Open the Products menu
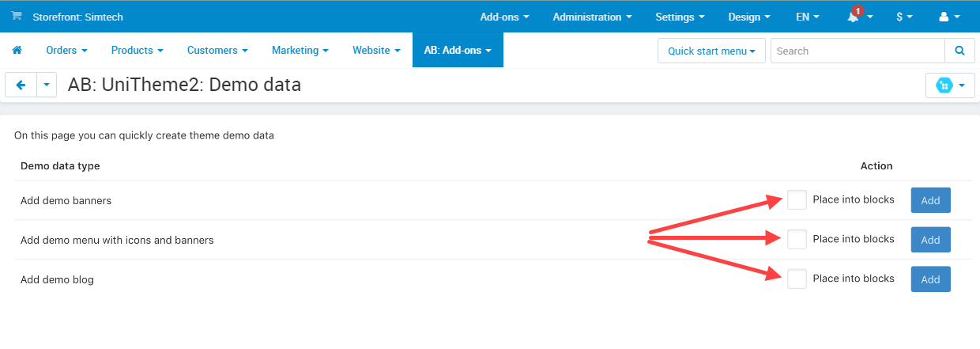Viewport: 980px width, 349px height. click(137, 51)
